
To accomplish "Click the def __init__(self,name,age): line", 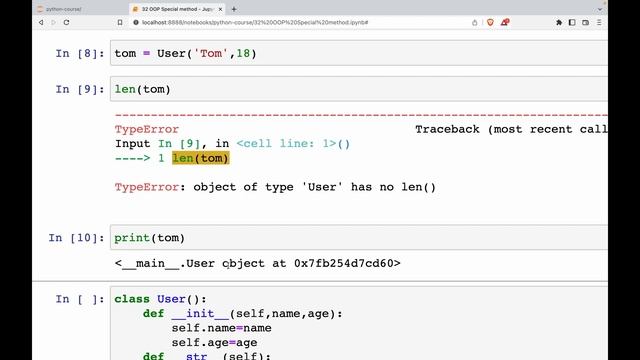I will tap(243, 313).
